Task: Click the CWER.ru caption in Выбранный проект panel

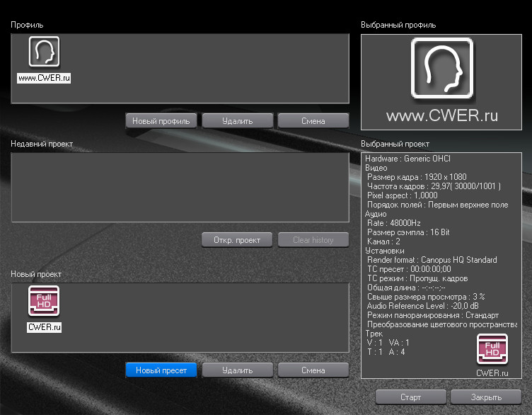Action: (x=493, y=372)
